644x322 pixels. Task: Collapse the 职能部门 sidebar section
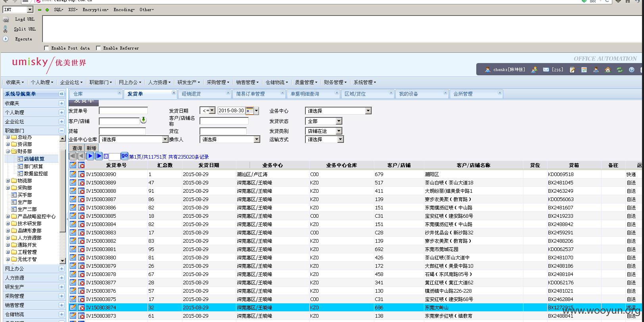pos(61,130)
